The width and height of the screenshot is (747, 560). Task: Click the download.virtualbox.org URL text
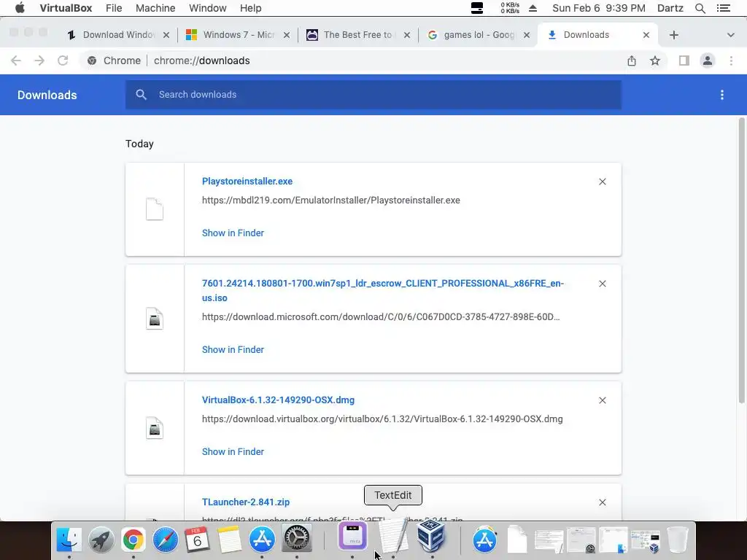(382, 419)
